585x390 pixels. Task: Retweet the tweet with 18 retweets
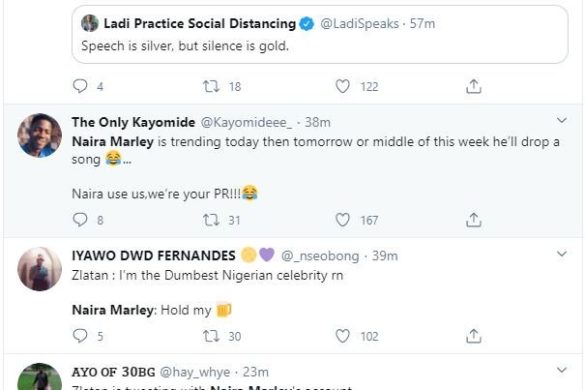coord(211,86)
